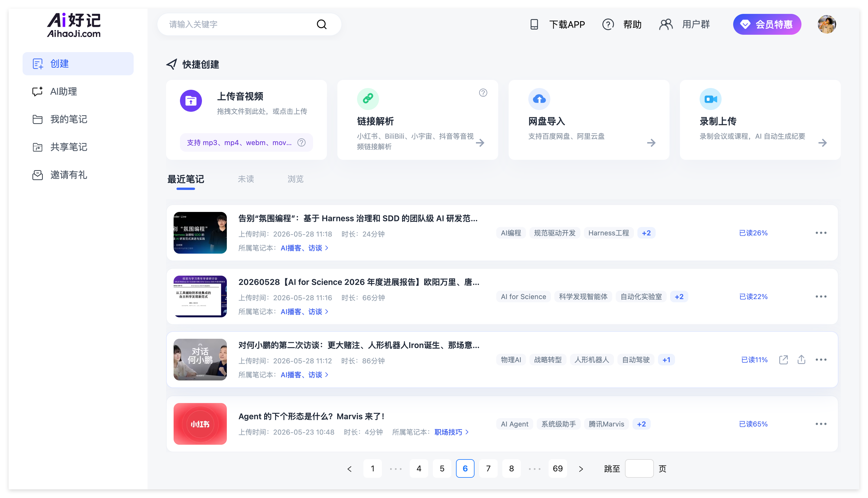Click the 已读26% progress indicator

pos(753,233)
